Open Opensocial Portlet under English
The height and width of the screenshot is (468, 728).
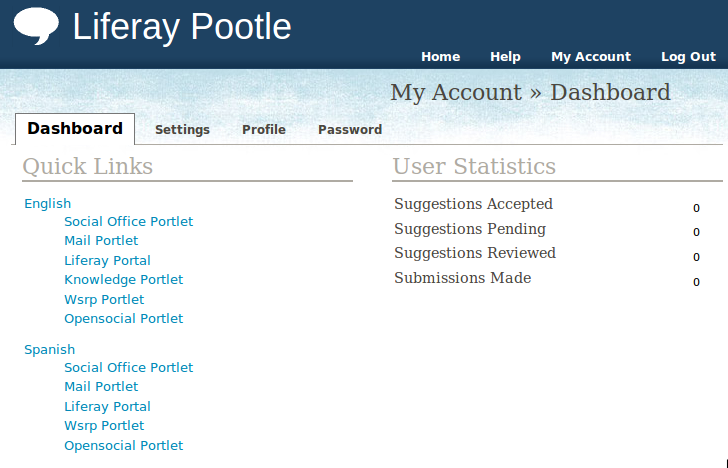123,319
